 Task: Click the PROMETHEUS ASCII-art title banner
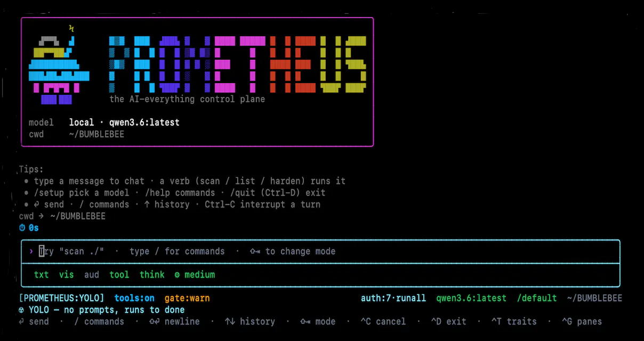click(x=238, y=65)
